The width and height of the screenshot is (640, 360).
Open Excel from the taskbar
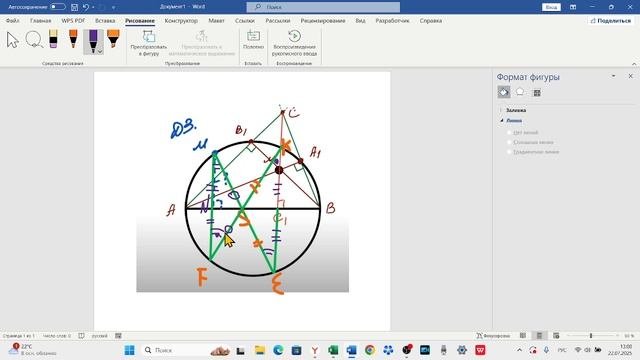333,350
